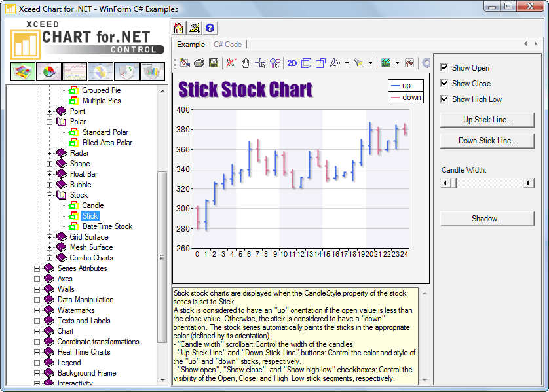Select the hand pan tool
This screenshot has width=549, height=392.
point(246,63)
